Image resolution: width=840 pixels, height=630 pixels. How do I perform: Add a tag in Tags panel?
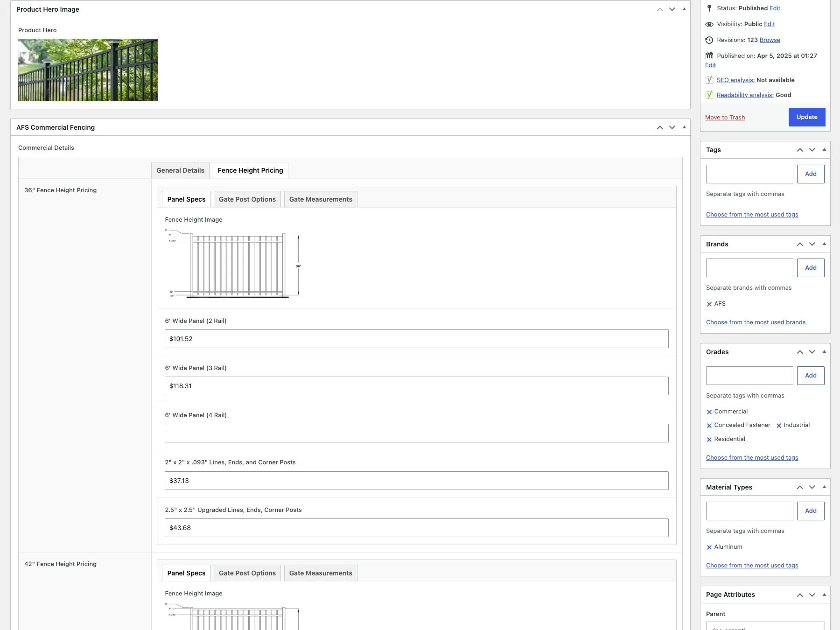pos(811,174)
